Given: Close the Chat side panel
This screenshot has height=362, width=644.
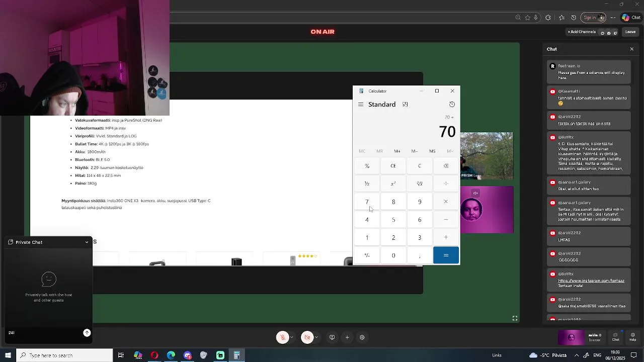Looking at the screenshot, I should click(632, 49).
